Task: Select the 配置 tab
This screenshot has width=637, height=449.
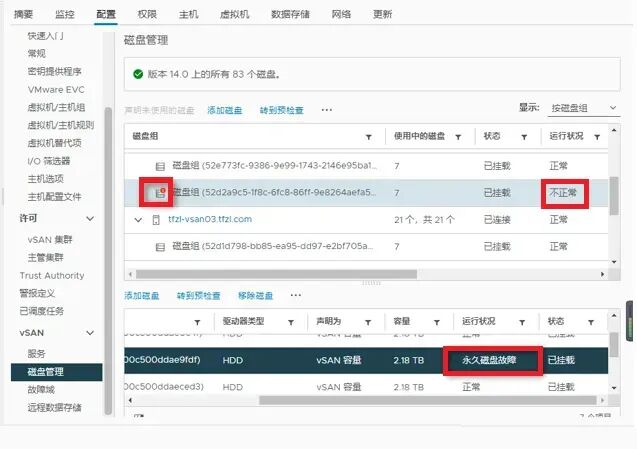Action: pos(106,15)
